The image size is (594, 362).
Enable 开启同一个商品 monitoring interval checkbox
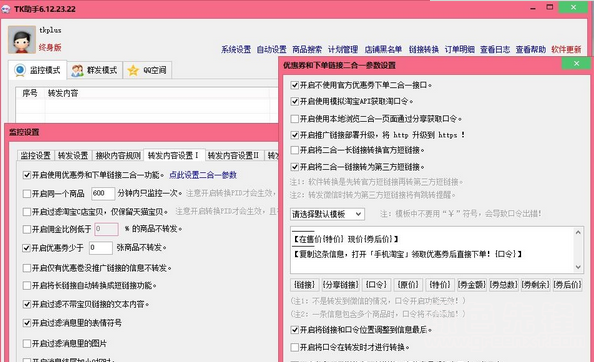[27, 193]
